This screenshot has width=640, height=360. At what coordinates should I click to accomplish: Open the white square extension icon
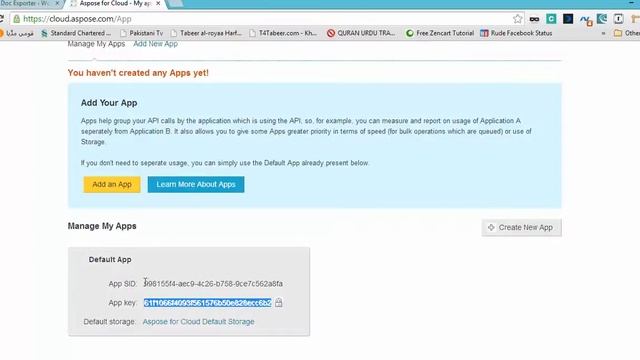[x=618, y=19]
